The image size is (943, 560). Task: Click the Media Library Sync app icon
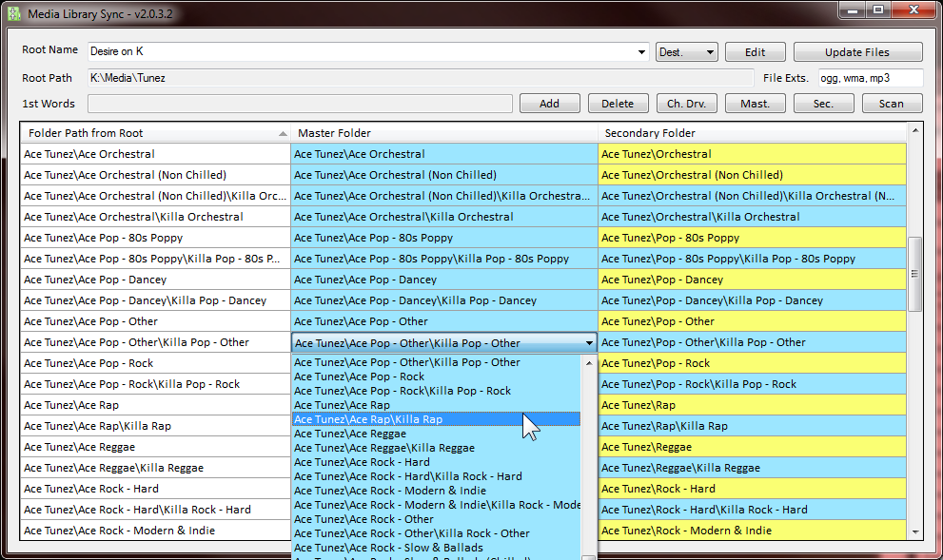tap(14, 13)
